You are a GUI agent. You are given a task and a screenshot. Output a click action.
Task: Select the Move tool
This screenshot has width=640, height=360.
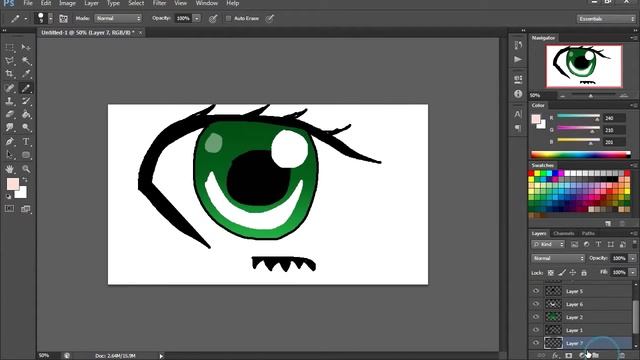[x=26, y=48]
